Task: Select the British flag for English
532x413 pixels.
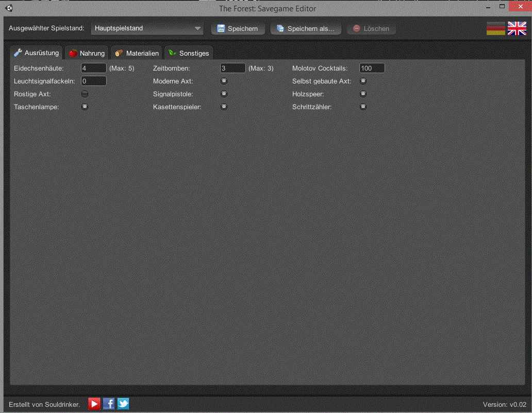Action: click(517, 29)
